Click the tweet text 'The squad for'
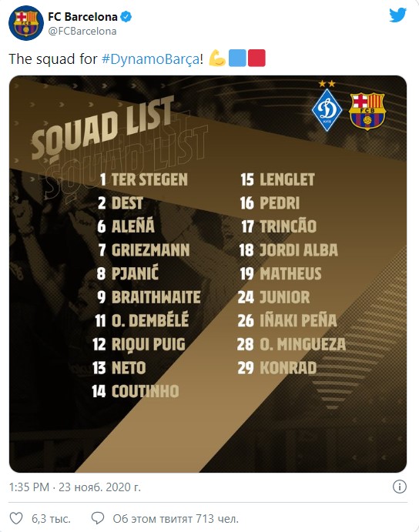419x532 pixels. click(53, 59)
